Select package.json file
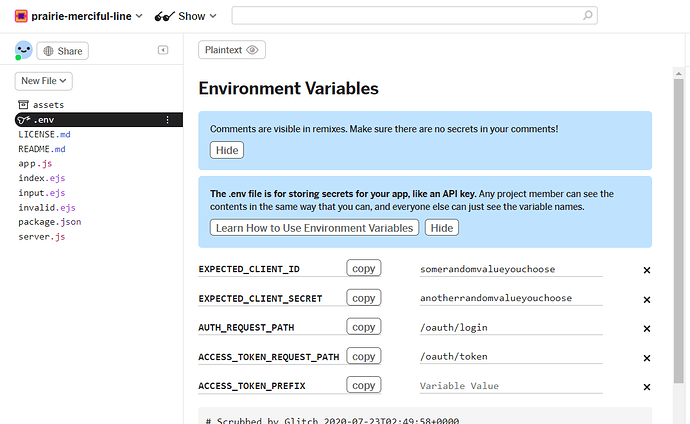This screenshot has width=690, height=424. (50, 222)
